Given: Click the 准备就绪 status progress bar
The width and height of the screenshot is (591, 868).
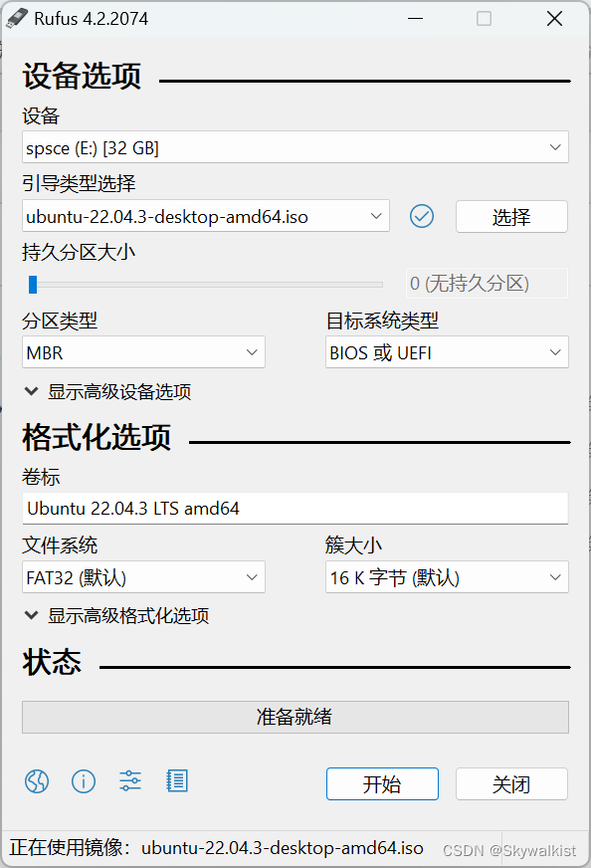Looking at the screenshot, I should pyautogui.click(x=295, y=717).
